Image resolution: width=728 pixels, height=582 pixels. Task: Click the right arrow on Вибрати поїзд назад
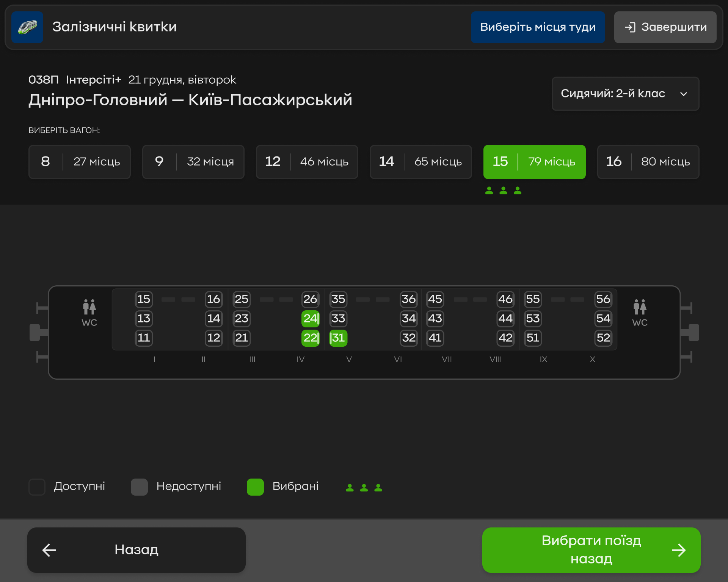click(679, 550)
